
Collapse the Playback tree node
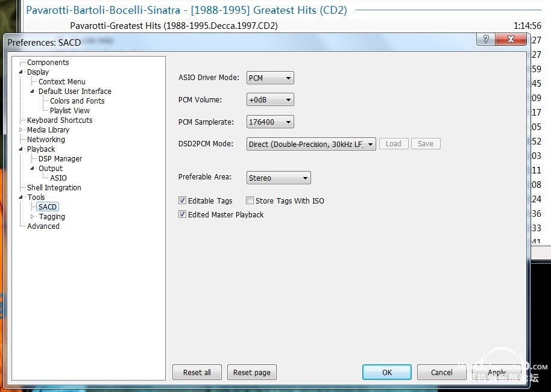pyautogui.click(x=20, y=149)
